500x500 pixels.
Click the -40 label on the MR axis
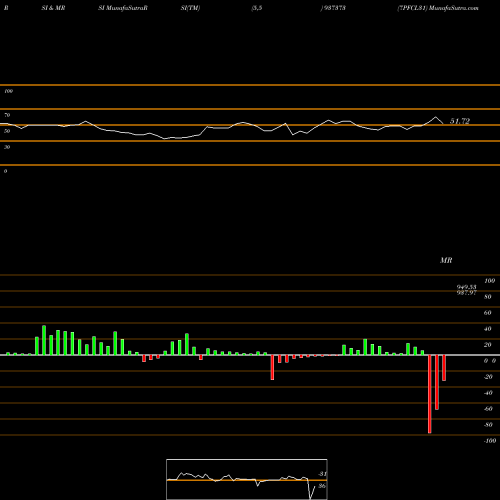coord(488,393)
